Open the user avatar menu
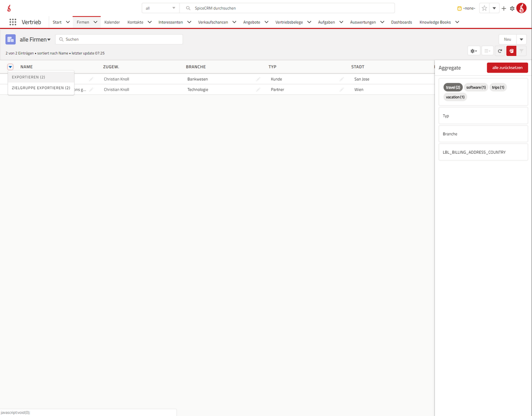The image size is (532, 416). point(521,8)
